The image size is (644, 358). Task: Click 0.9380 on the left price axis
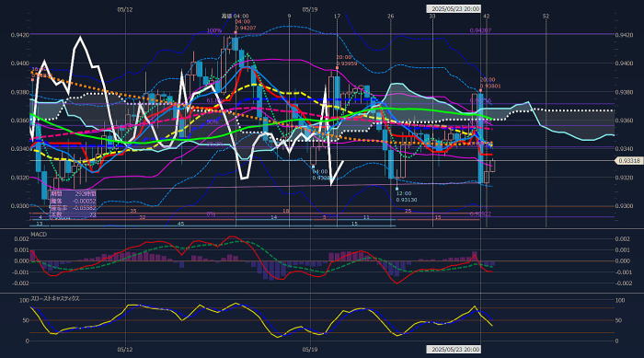point(19,92)
